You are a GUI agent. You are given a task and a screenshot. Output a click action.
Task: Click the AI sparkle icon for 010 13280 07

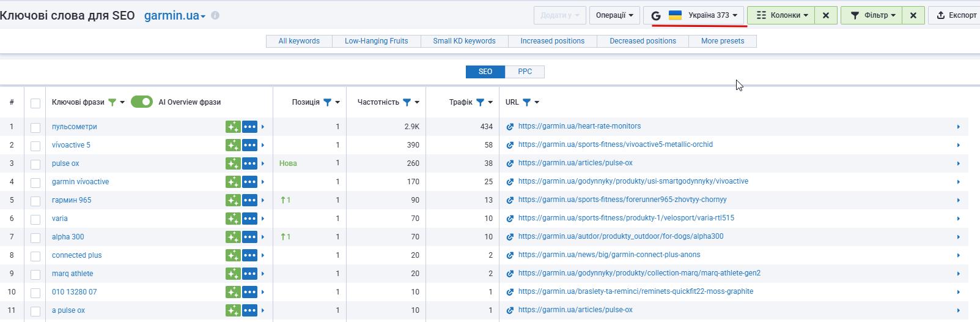tap(233, 292)
